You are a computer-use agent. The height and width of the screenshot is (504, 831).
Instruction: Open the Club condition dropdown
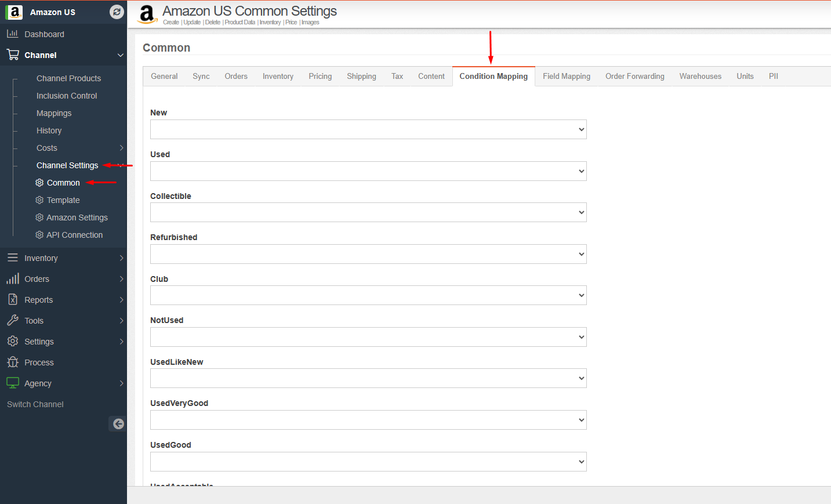(368, 295)
